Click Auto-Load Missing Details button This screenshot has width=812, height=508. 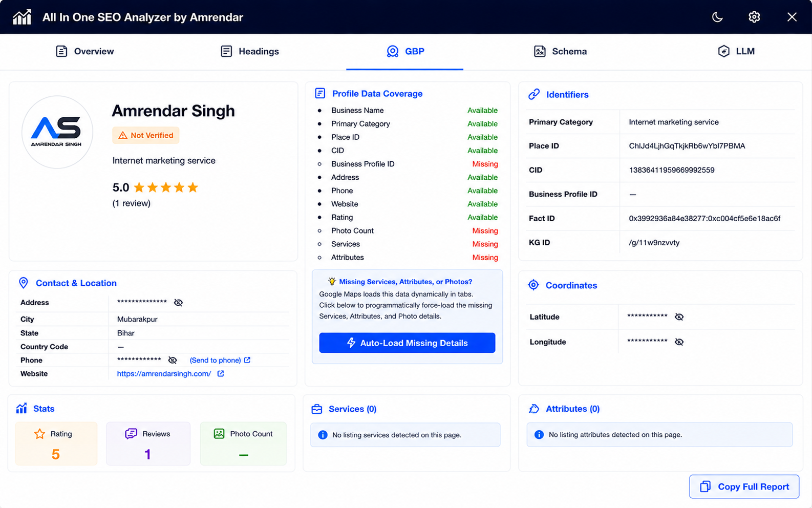pyautogui.click(x=407, y=343)
